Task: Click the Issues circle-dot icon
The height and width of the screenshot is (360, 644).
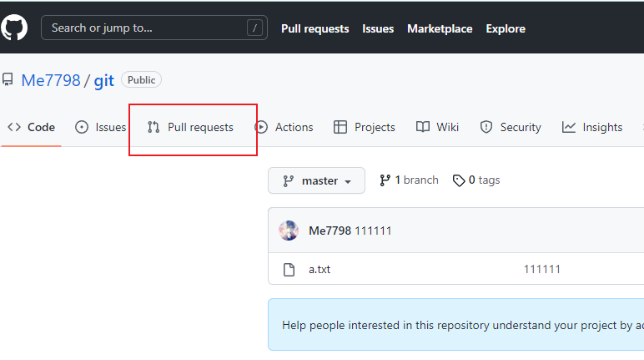Action: [x=82, y=127]
